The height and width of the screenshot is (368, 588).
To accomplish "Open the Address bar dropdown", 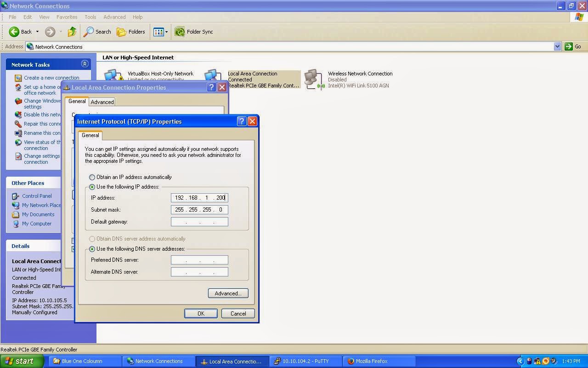I will 558,46.
